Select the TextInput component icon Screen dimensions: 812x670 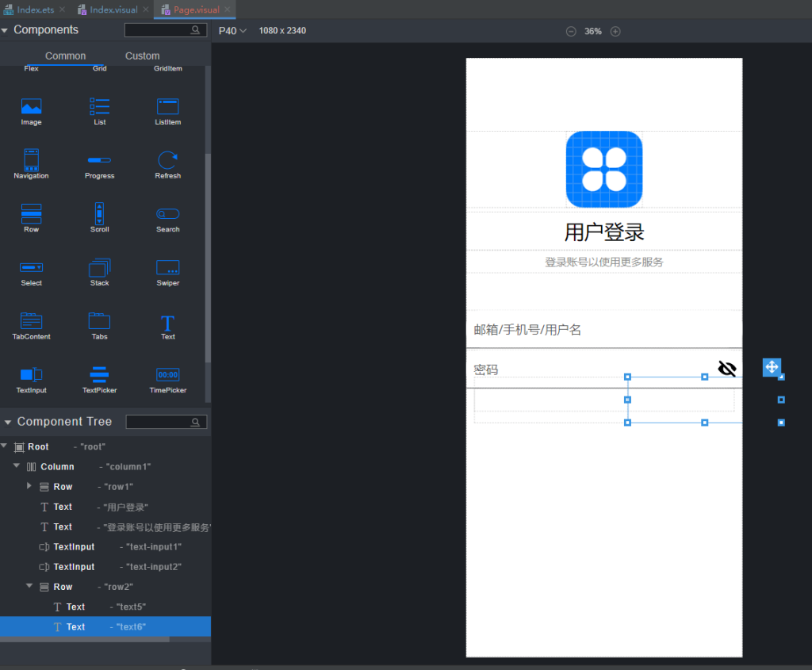click(31, 374)
